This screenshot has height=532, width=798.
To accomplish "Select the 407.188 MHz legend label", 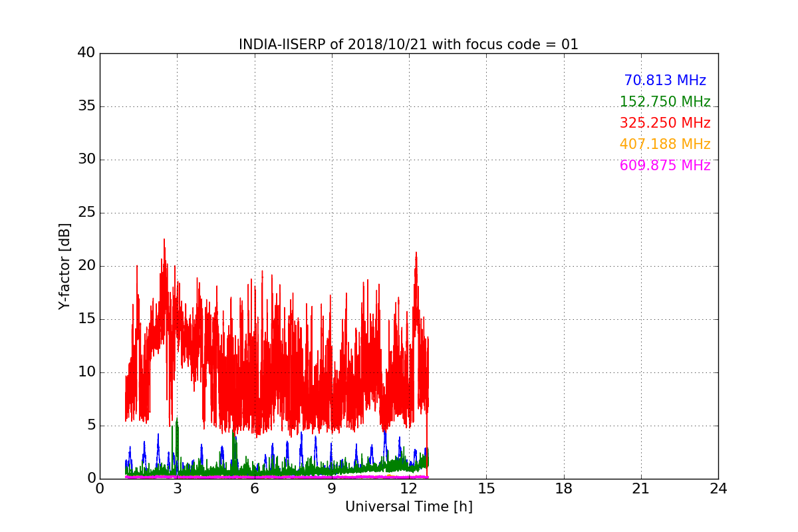I will pos(665,144).
